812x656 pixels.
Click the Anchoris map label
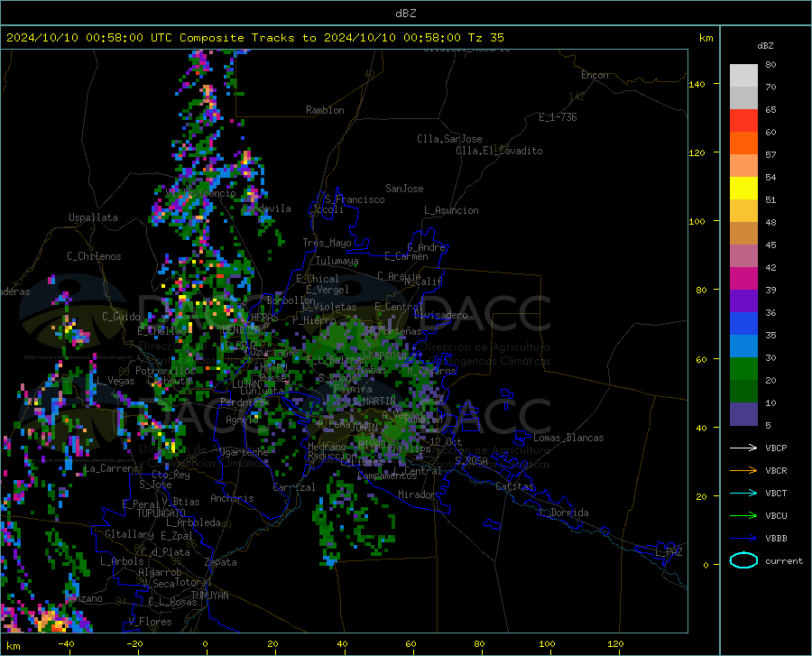232,498
